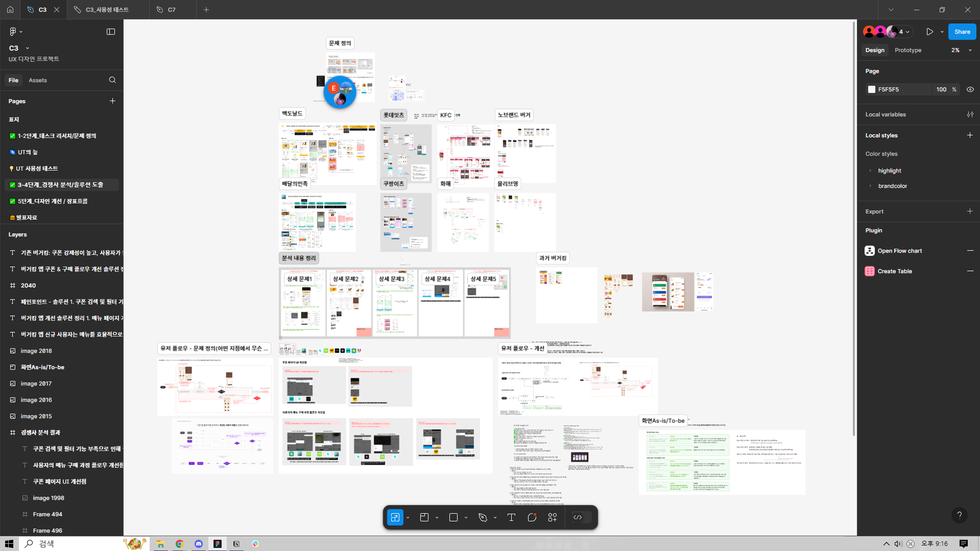980x551 pixels.
Task: Click the search icon in File panel
Action: [112, 80]
